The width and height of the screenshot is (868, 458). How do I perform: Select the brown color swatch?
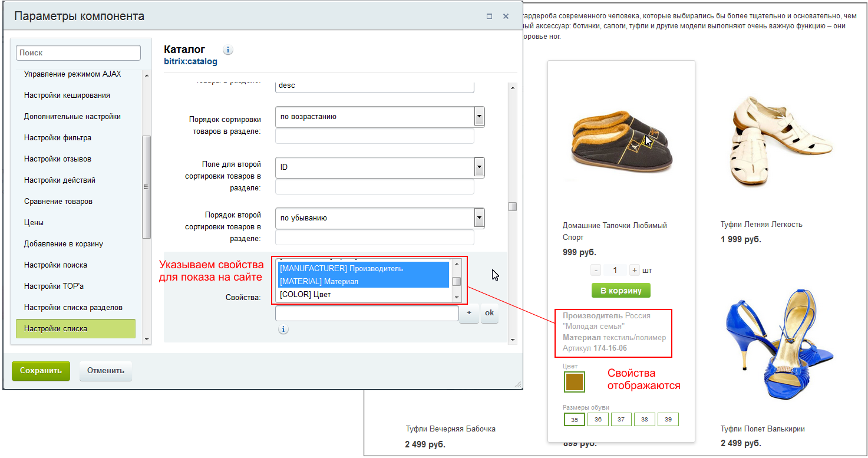tap(574, 382)
